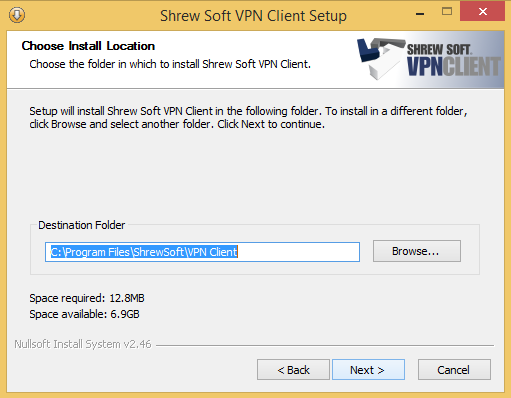511x398 pixels.
Task: Click the 'Destination Folder' group label
Action: click(82, 225)
